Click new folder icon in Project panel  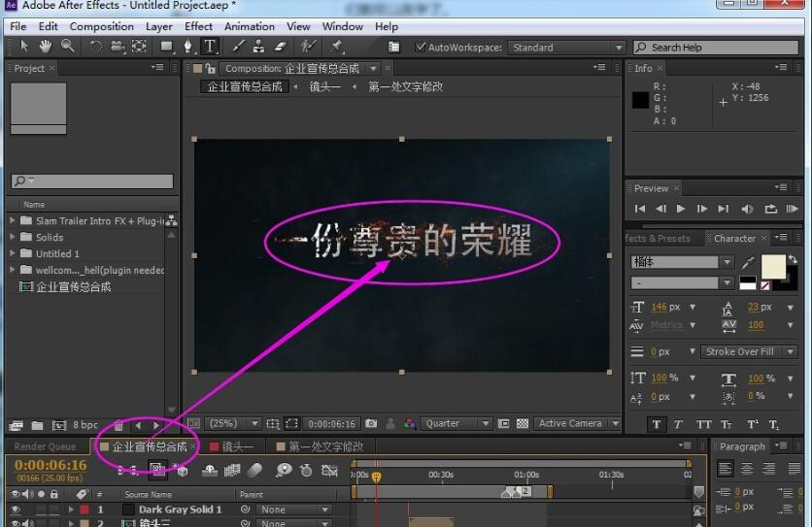pyautogui.click(x=37, y=425)
